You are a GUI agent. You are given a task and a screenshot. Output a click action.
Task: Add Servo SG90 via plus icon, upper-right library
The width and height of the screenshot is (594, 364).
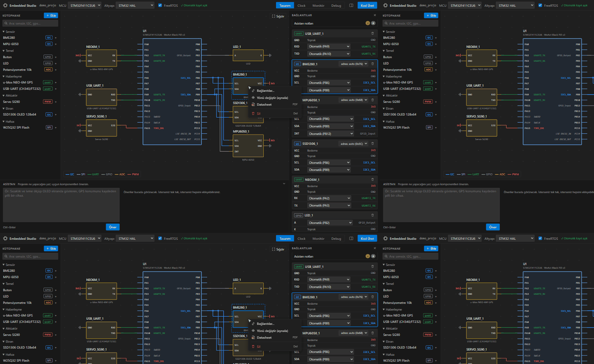436,102
